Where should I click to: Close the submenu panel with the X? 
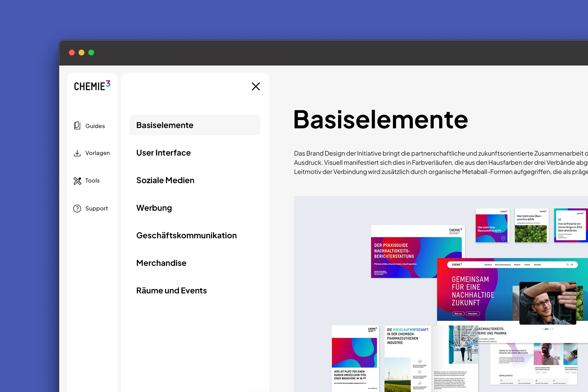256,86
